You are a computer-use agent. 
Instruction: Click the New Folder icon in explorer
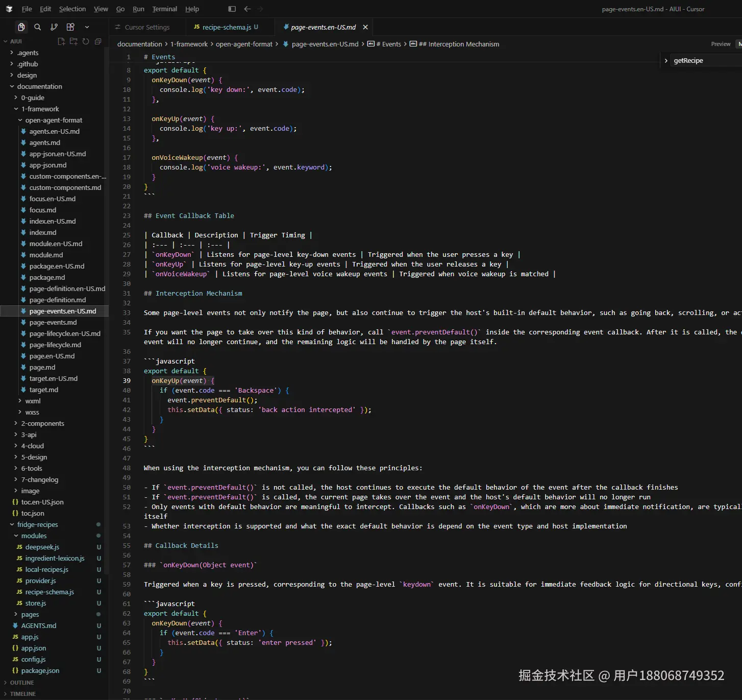pos(73,41)
